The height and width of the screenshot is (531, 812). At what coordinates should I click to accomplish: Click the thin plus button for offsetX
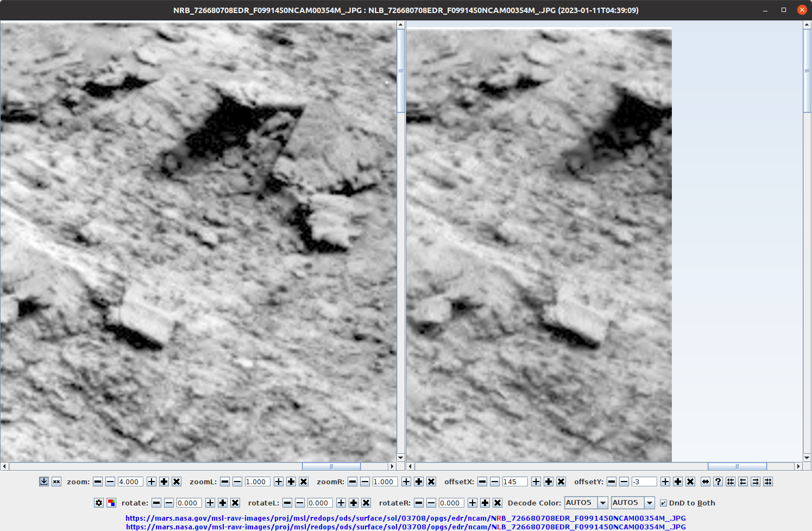coord(536,482)
